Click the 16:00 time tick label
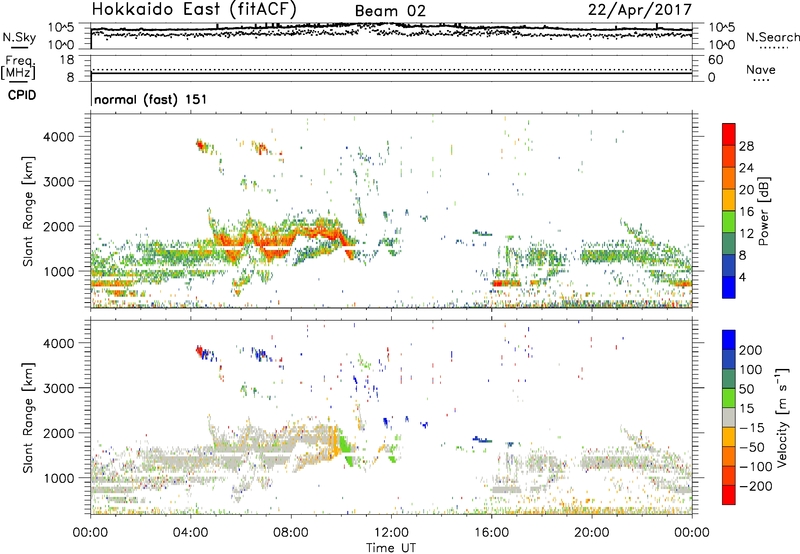 tap(491, 533)
